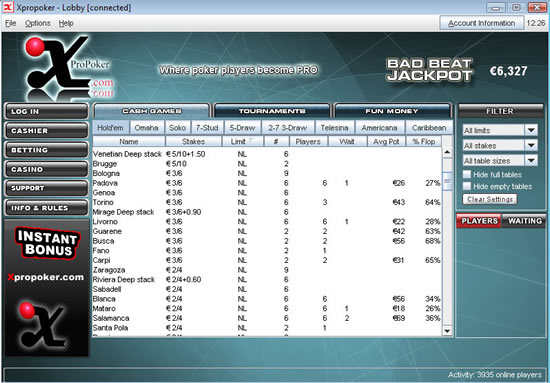Click the sort arrow on Limit column
This screenshot has width=550, height=383.
point(251,141)
